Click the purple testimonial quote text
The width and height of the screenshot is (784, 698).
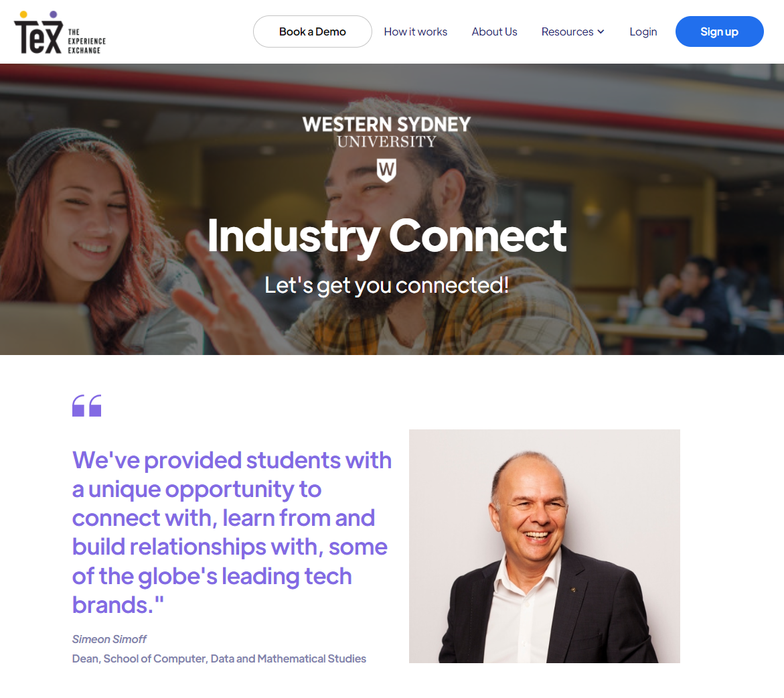232,533
